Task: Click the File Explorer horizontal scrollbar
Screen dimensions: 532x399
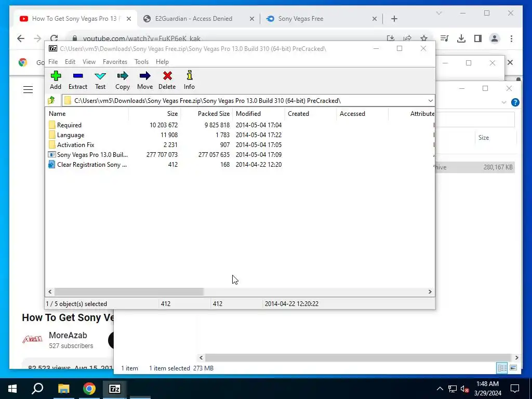Action: tap(358, 357)
